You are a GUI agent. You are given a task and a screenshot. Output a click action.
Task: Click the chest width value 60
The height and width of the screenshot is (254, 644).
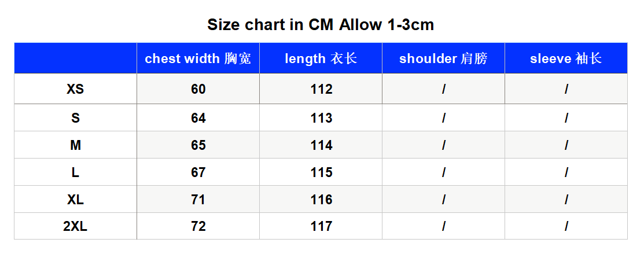pos(198,89)
